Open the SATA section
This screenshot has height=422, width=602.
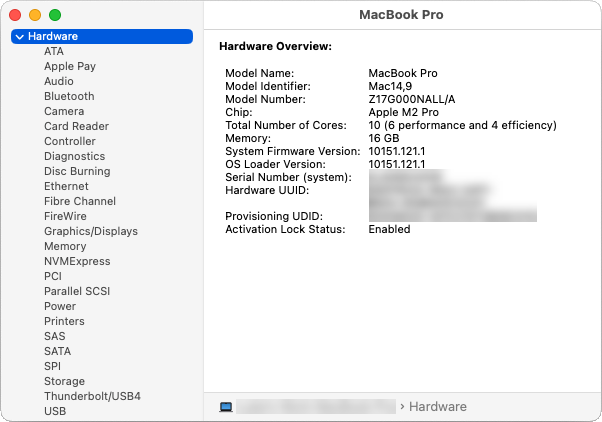click(58, 351)
